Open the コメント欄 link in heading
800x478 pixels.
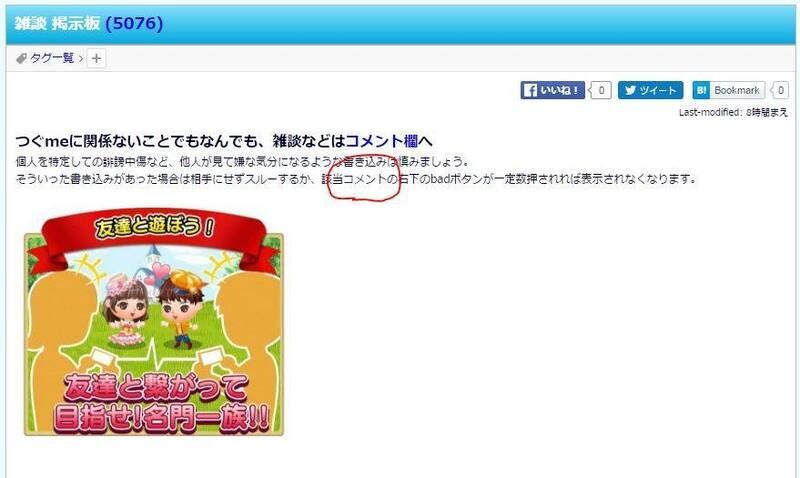coord(381,141)
